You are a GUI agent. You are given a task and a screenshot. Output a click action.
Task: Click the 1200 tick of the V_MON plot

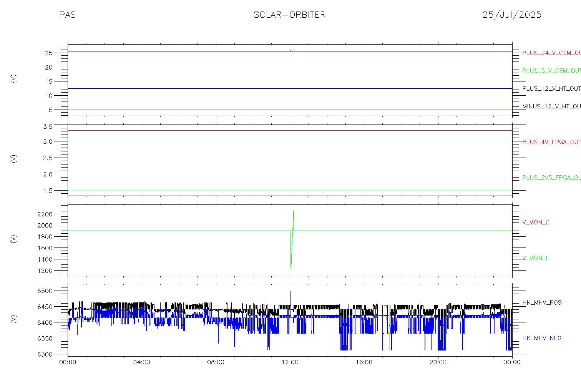[46, 271]
